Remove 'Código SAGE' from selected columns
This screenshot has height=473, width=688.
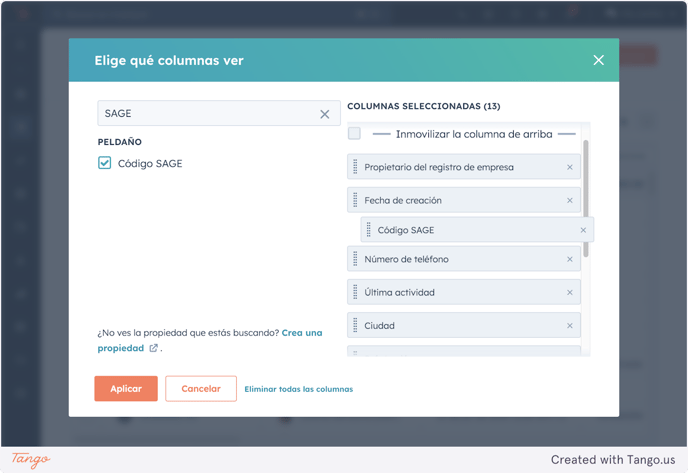coord(583,230)
